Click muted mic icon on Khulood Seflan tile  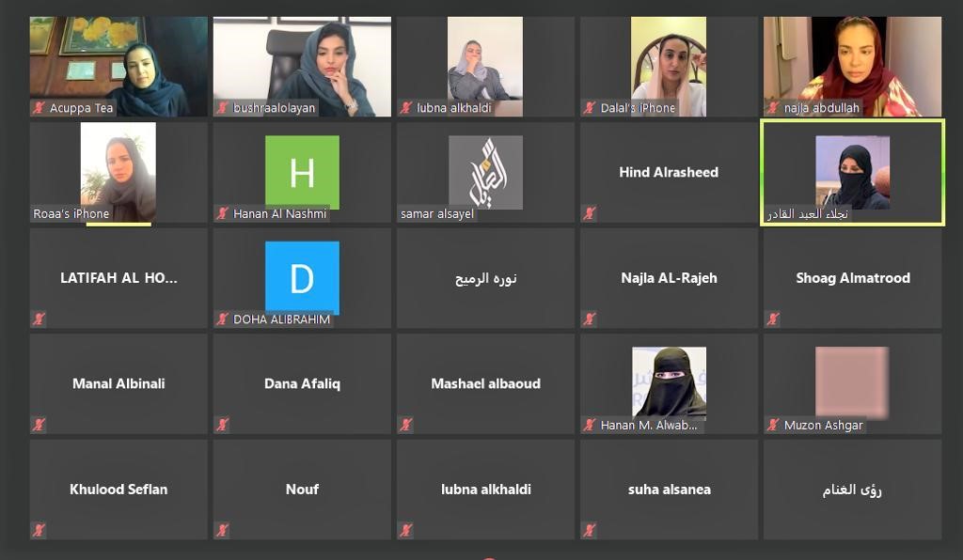39,530
